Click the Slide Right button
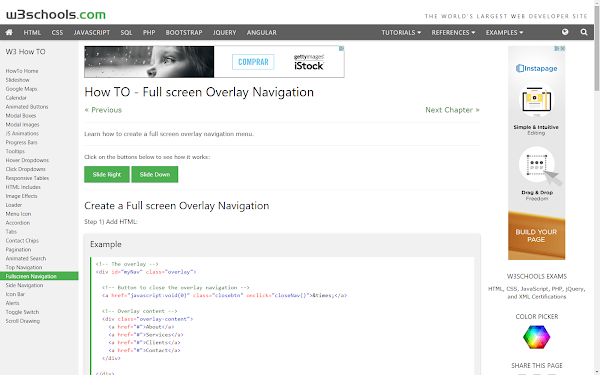The image size is (600, 375). point(107,174)
